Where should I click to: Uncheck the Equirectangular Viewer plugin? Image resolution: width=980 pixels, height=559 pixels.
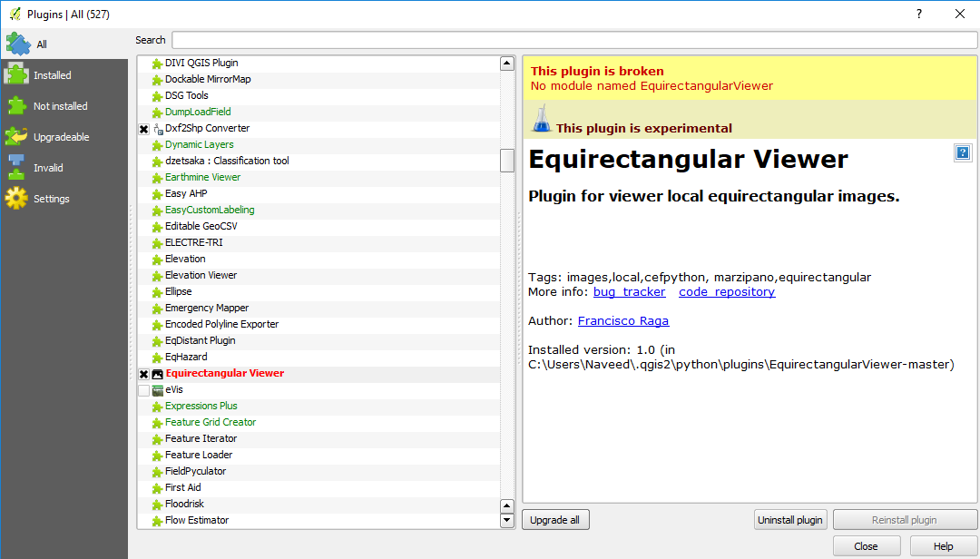(143, 373)
